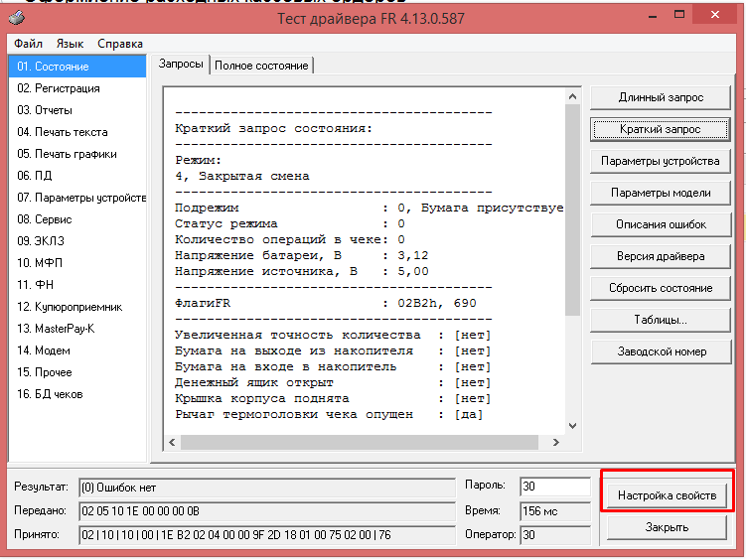The width and height of the screenshot is (746, 560).
Task: Click the 'Заводской номер' button
Action: coord(661,351)
